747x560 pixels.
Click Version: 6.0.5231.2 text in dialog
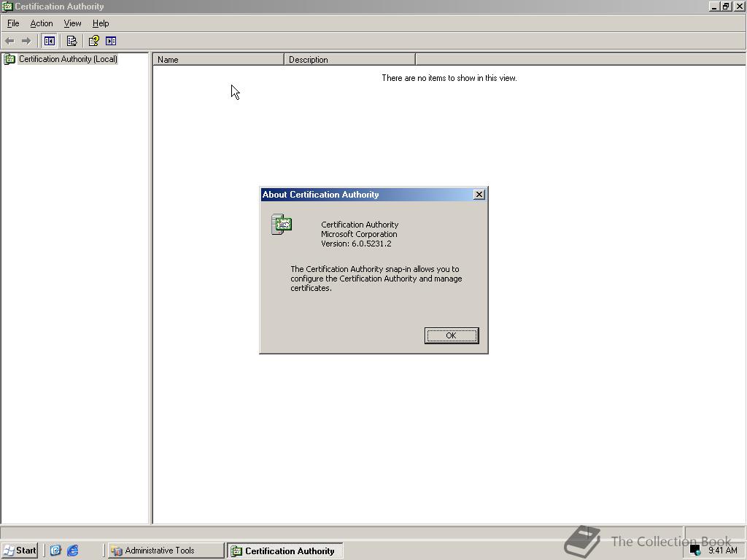[x=356, y=244]
